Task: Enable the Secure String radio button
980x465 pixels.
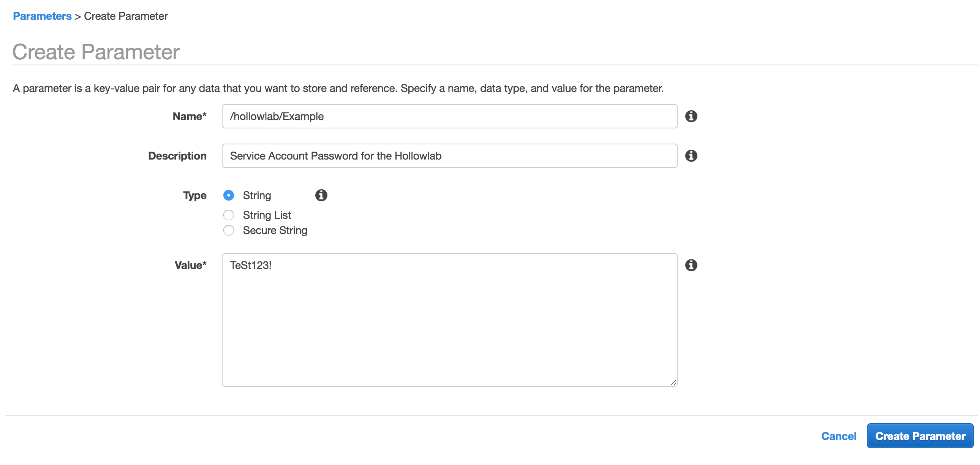Action: point(229,230)
